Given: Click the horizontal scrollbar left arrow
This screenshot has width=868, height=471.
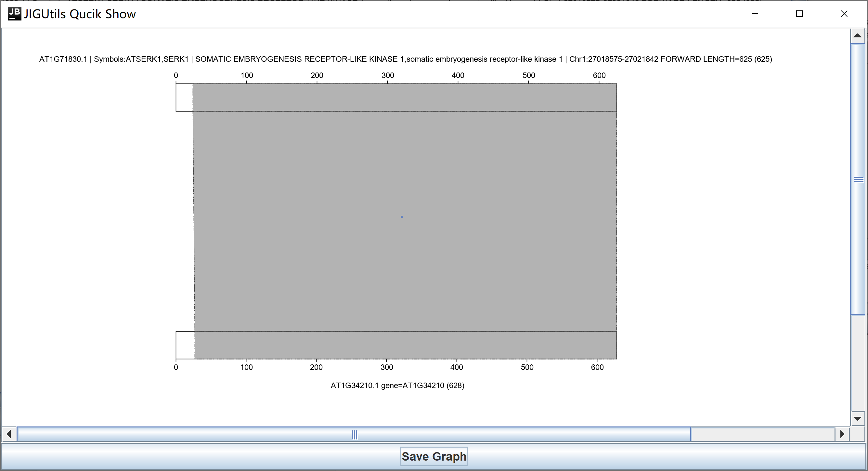Looking at the screenshot, I should pyautogui.click(x=9, y=434).
